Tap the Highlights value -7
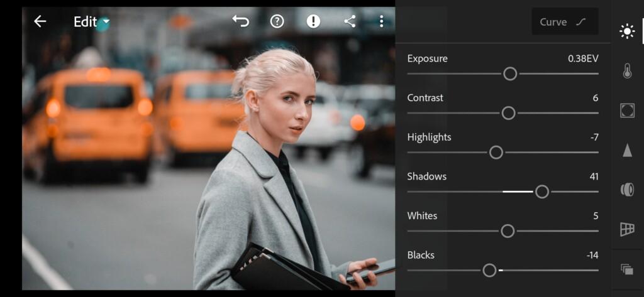This screenshot has width=644, height=297. 594,138
